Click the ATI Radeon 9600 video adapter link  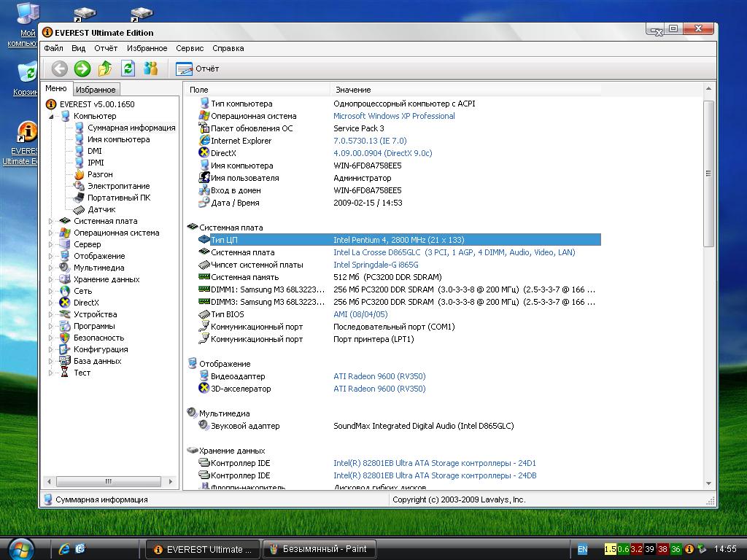[379, 376]
